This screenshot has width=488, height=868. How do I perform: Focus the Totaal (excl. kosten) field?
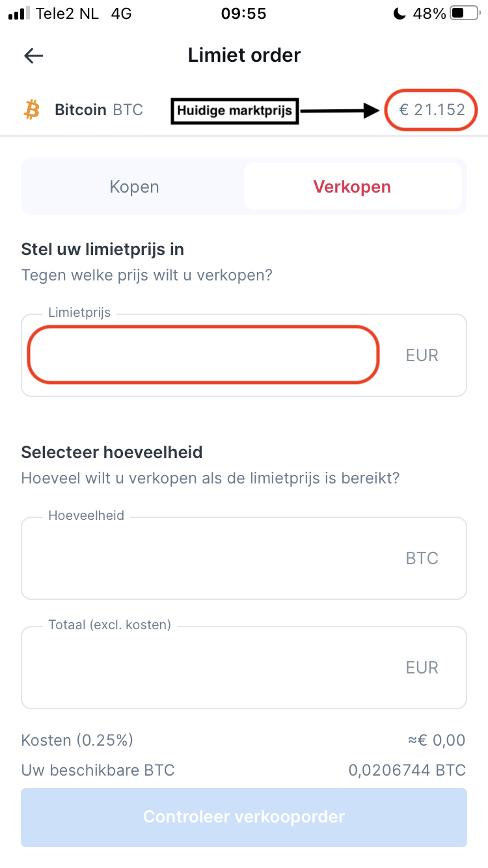(244, 668)
